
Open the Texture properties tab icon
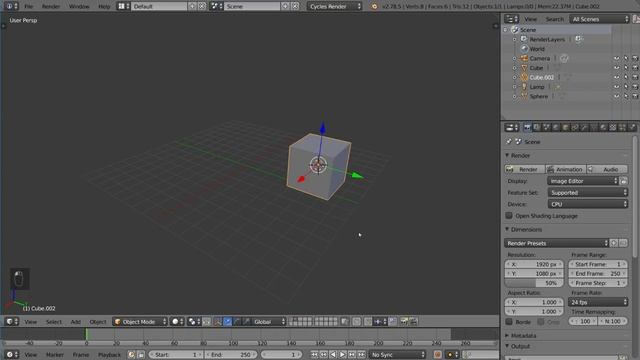[x=613, y=128]
